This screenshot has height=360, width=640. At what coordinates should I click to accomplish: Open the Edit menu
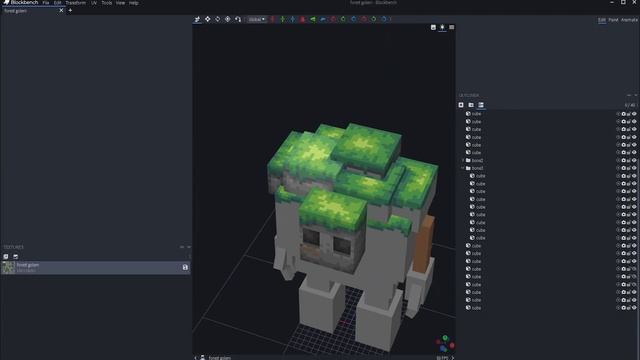58,3
